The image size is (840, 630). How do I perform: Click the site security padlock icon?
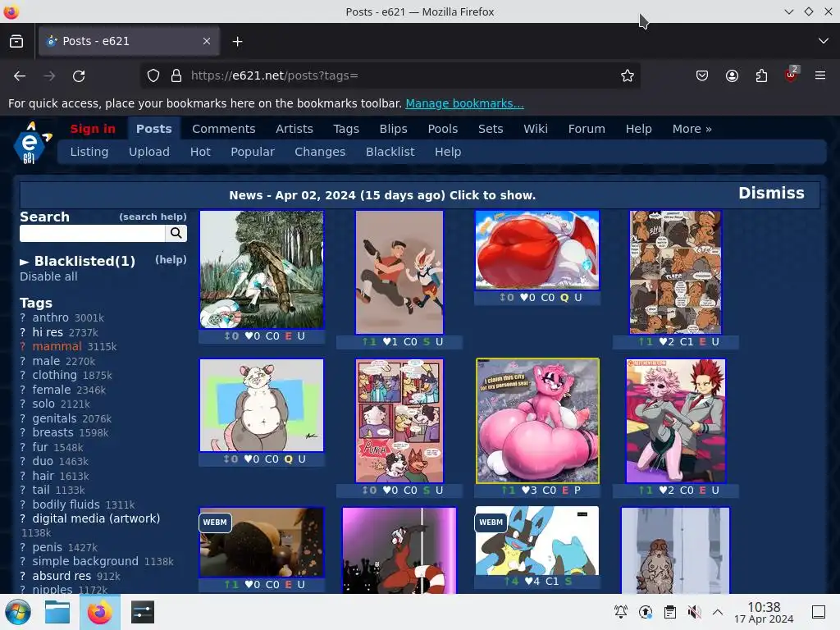[x=176, y=75]
